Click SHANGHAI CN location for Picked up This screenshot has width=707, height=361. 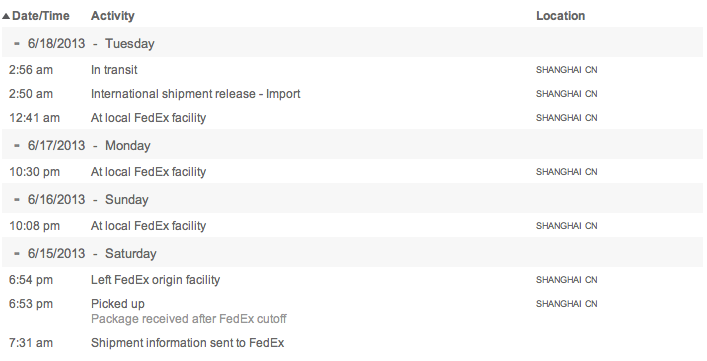pos(567,304)
